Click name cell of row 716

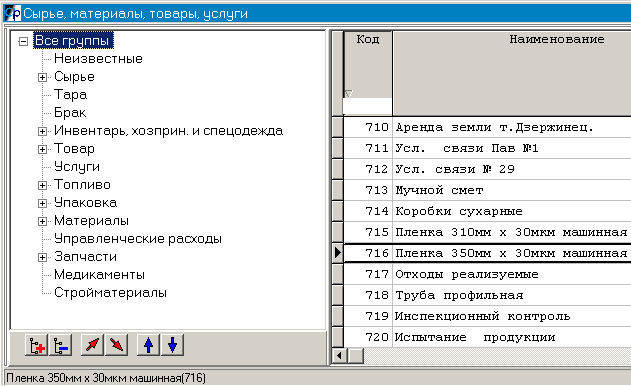512,253
